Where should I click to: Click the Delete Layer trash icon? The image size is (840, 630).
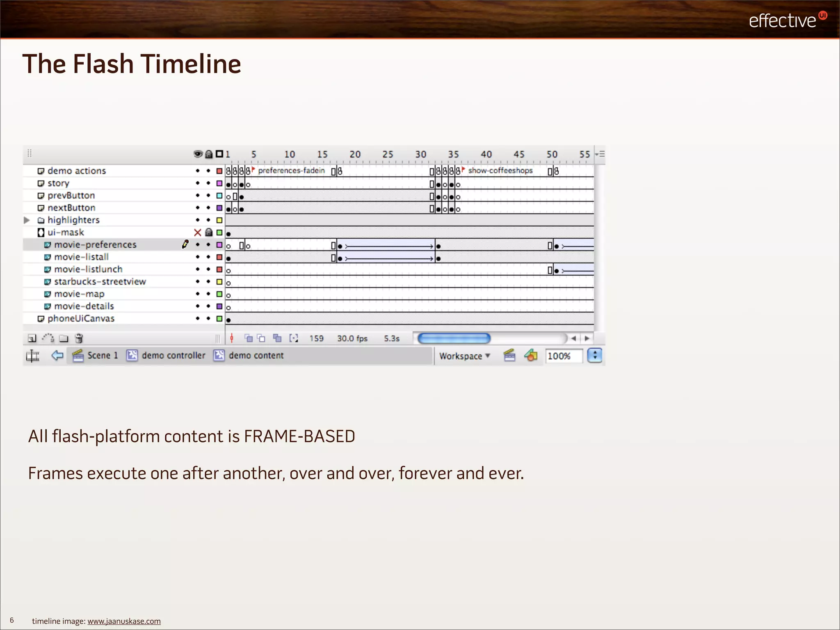pos(79,338)
